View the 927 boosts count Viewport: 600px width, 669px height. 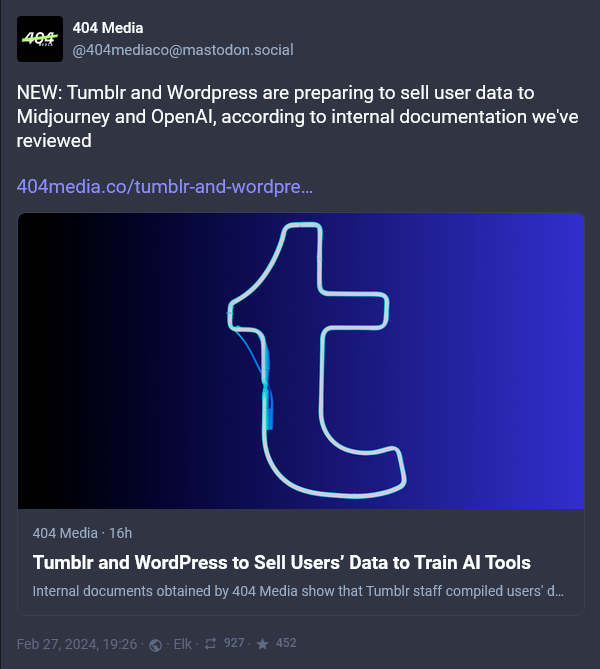tap(234, 643)
